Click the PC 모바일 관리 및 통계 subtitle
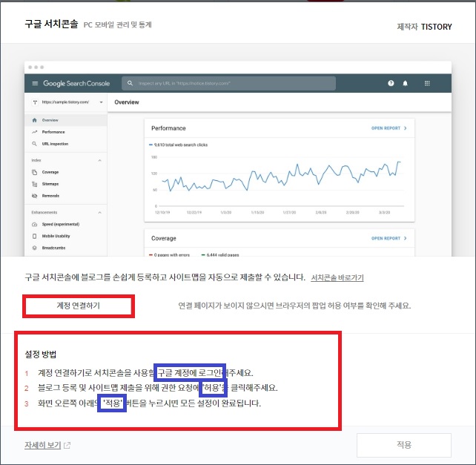This screenshot has height=465, width=476. coord(117,24)
